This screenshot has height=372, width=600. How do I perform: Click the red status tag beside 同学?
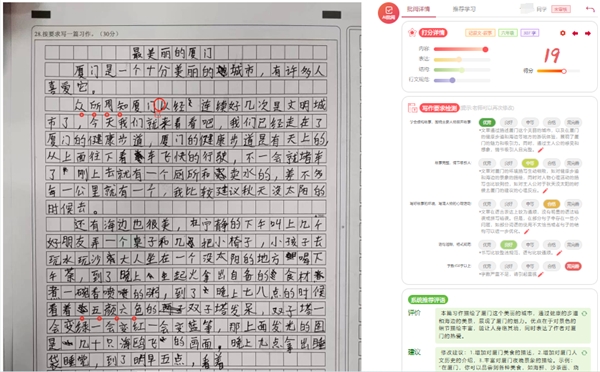tap(561, 9)
